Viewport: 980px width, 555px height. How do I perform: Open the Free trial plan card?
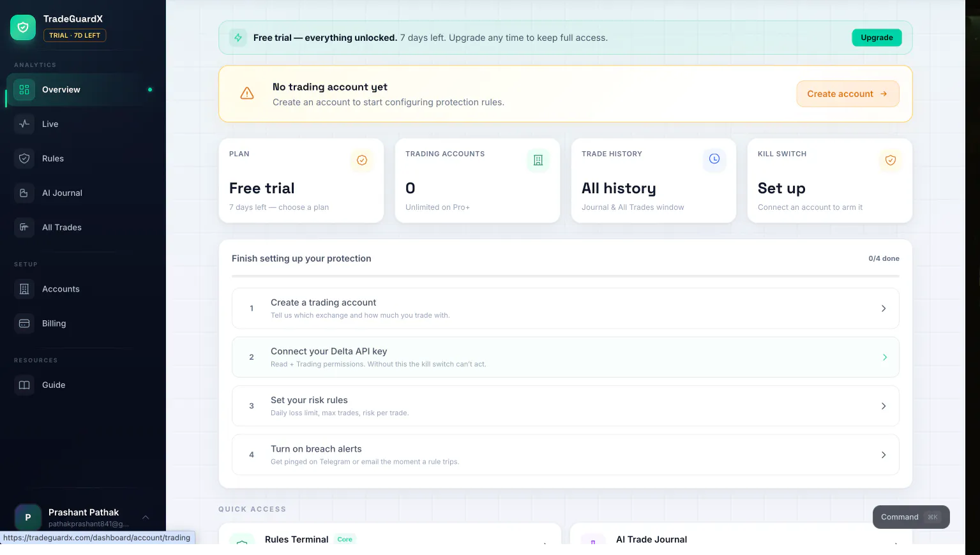pyautogui.click(x=301, y=181)
